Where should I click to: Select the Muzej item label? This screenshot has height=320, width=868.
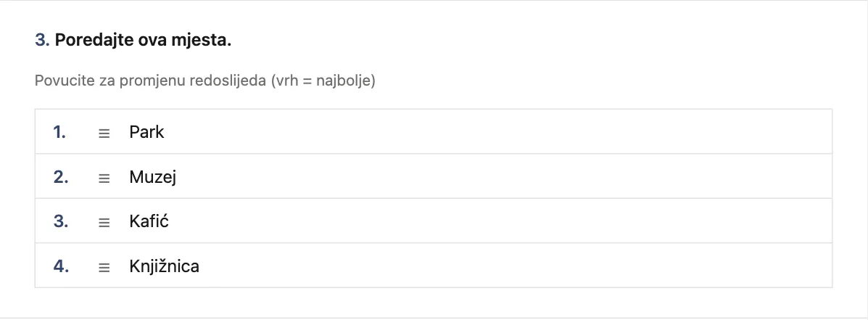pos(153,177)
